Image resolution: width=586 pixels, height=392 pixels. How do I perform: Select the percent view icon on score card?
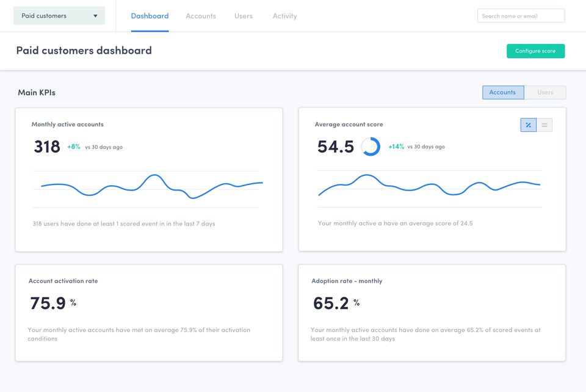point(529,125)
